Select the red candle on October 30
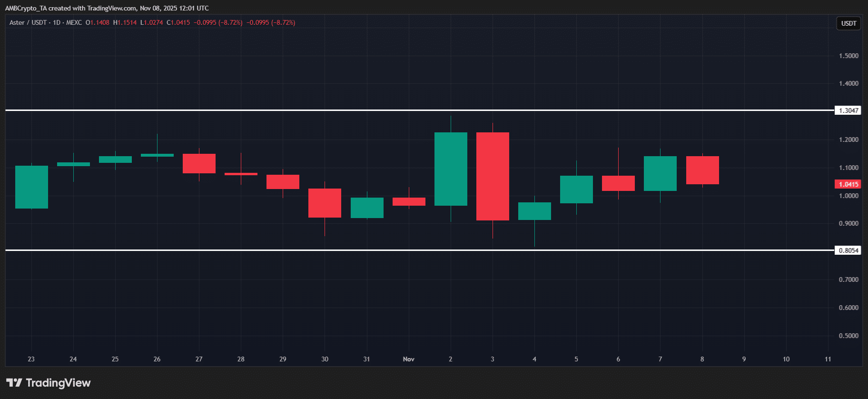Viewport: 868px width, 399px height. 325,203
